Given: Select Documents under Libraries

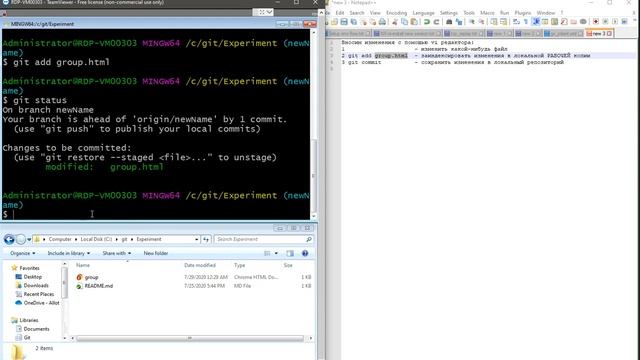Looking at the screenshot, I should pyautogui.click(x=33, y=329).
